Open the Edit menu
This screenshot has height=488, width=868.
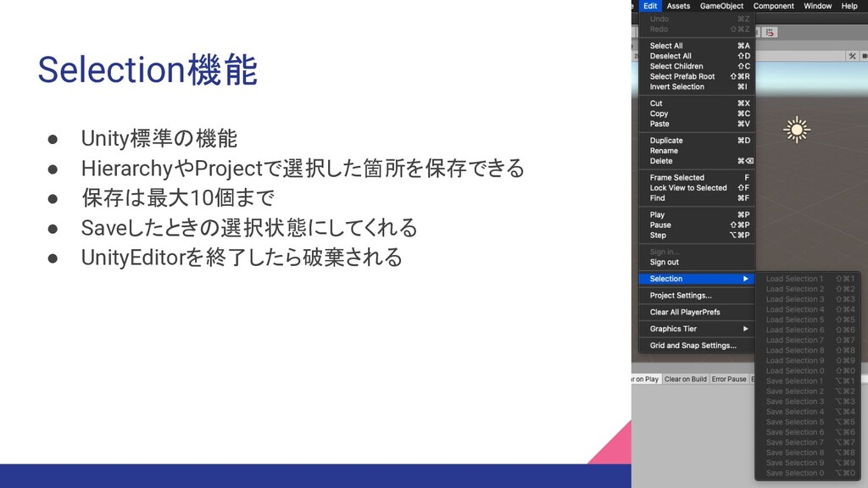pyautogui.click(x=650, y=6)
